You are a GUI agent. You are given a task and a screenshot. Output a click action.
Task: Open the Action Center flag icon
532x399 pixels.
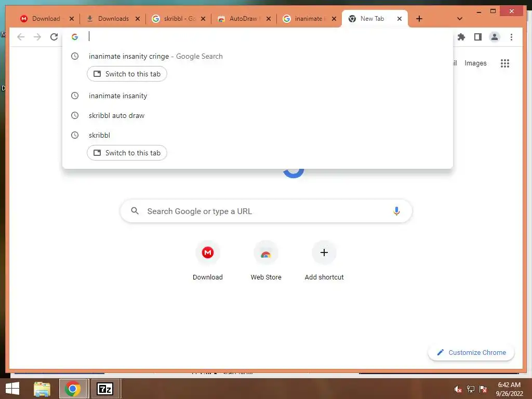coord(483,389)
